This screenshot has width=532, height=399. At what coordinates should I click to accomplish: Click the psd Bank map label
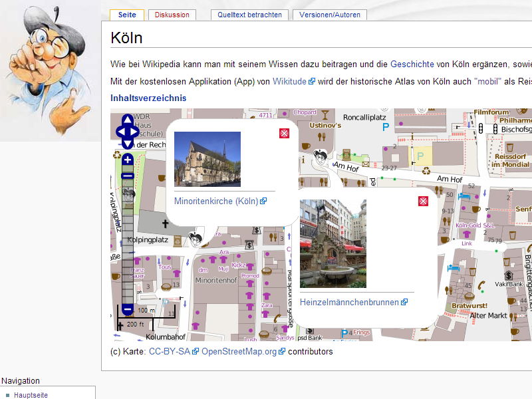click(310, 338)
